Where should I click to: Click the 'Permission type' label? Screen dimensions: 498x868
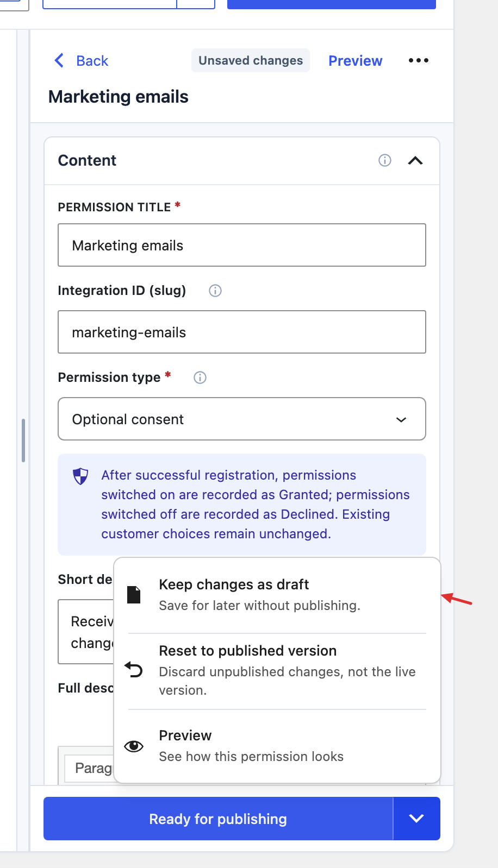[x=109, y=378]
